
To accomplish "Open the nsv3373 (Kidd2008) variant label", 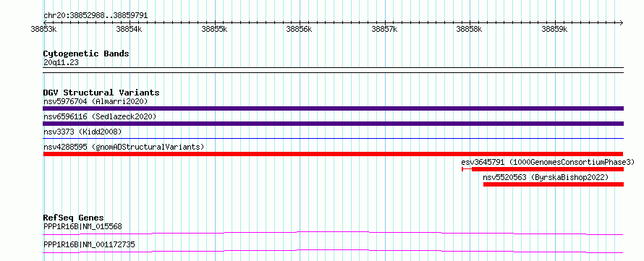I will pos(82,132).
